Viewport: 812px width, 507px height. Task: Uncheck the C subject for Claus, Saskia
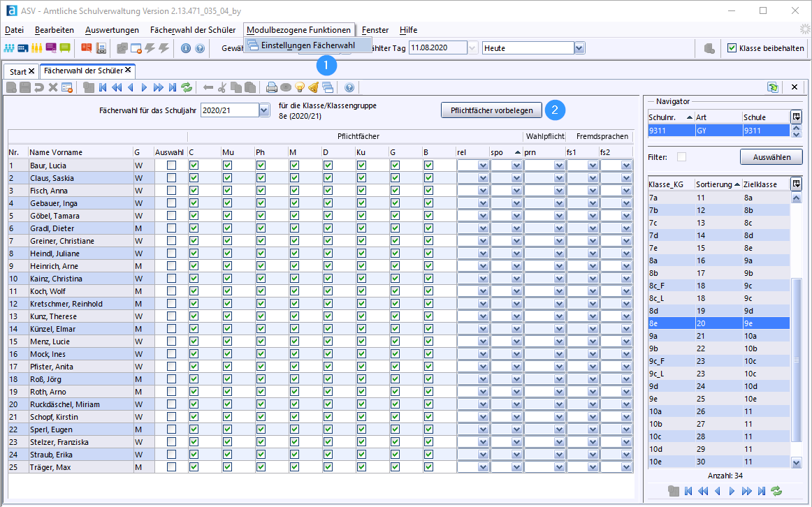tap(194, 178)
